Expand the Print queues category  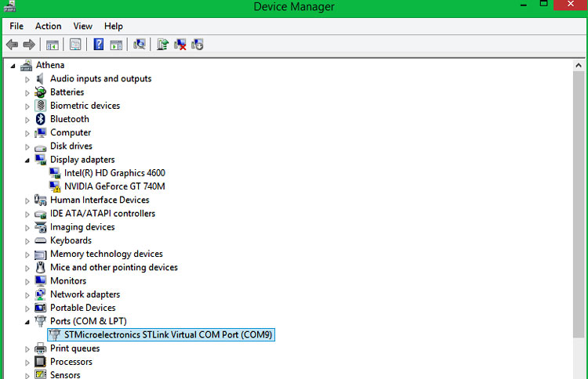coord(27,349)
